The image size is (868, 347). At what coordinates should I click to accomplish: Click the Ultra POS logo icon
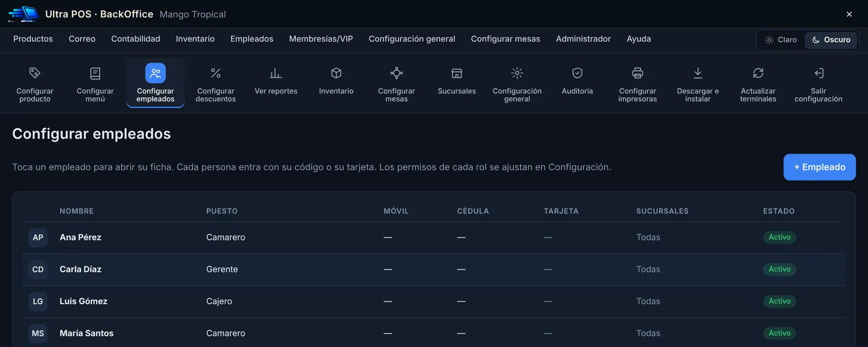point(23,14)
